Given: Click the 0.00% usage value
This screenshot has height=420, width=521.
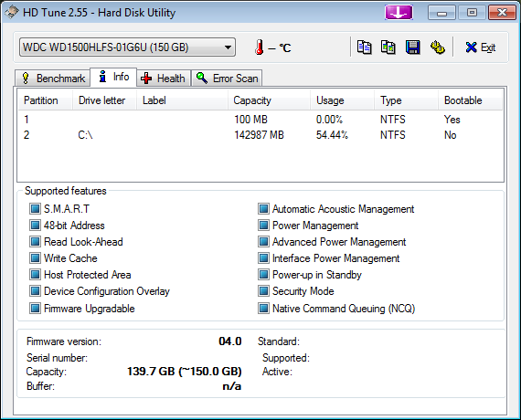Looking at the screenshot, I should coord(329,120).
